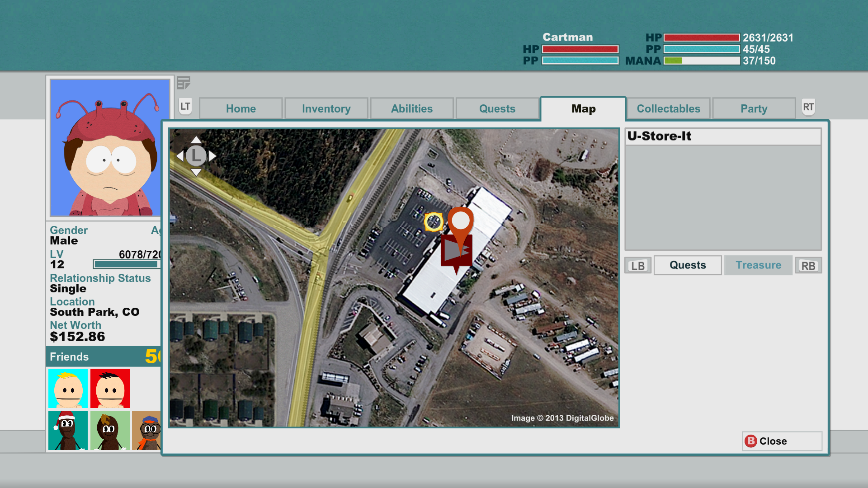Click the red B button icon
Image resolution: width=868 pixels, height=488 pixels.
point(751,441)
